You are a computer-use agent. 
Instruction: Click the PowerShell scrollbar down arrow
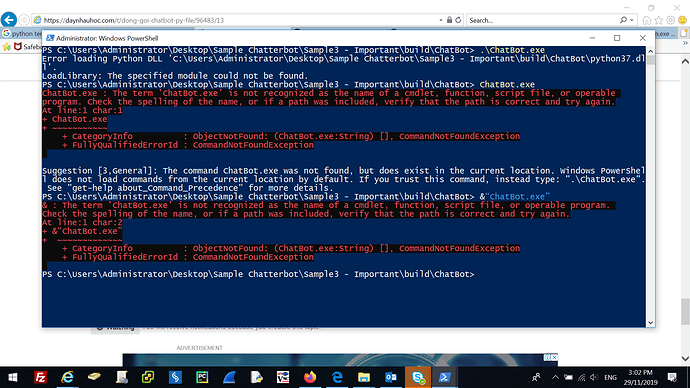[650, 322]
